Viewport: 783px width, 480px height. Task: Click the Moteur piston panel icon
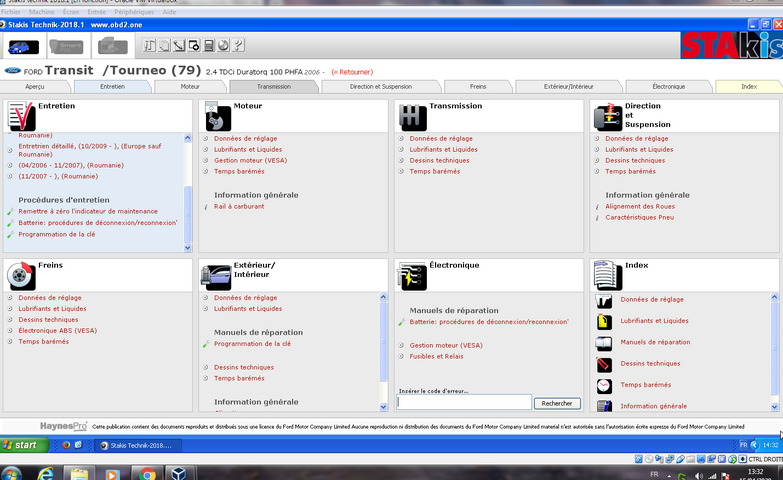pos(218,116)
